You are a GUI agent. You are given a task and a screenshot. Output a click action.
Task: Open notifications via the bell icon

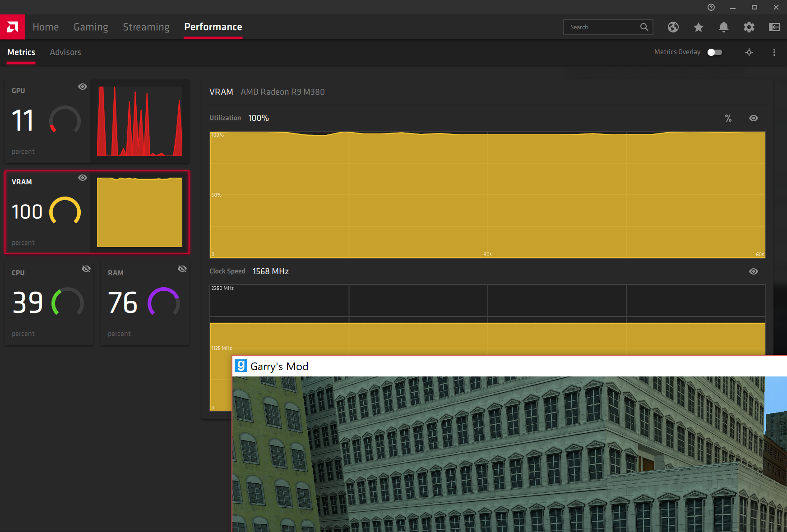point(723,27)
